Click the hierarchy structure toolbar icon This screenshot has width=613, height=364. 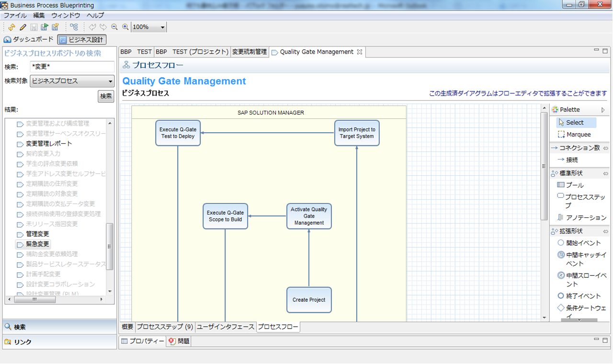coord(74,27)
